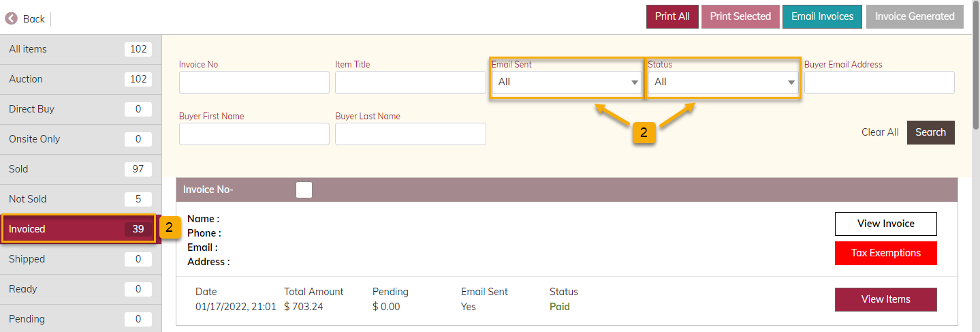Expand the Status filter dropdown
Screen dimensions: 980x332
pyautogui.click(x=723, y=82)
